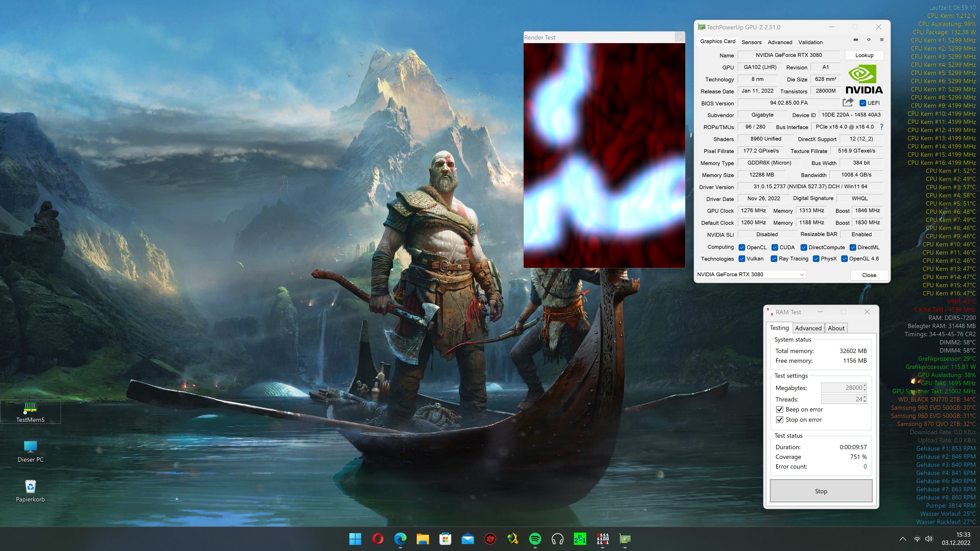Toggle the Ray Tracing checkbox

pyautogui.click(x=774, y=259)
